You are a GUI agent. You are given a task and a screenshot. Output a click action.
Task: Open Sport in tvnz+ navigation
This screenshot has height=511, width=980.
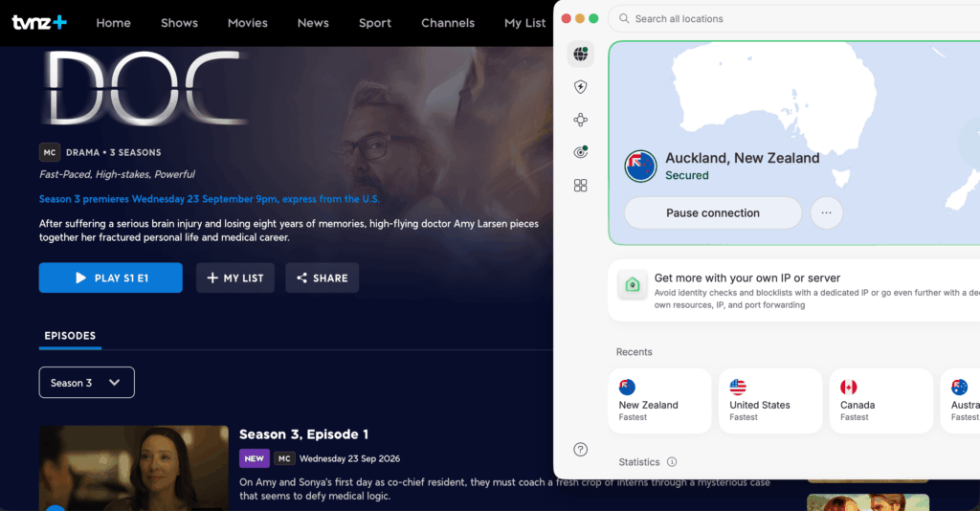coord(375,23)
